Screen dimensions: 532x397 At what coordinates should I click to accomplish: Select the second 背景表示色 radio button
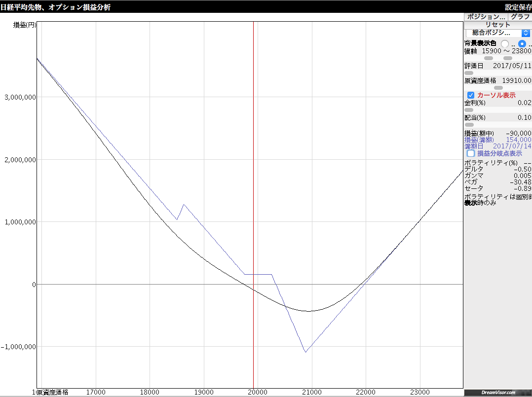tap(522, 44)
